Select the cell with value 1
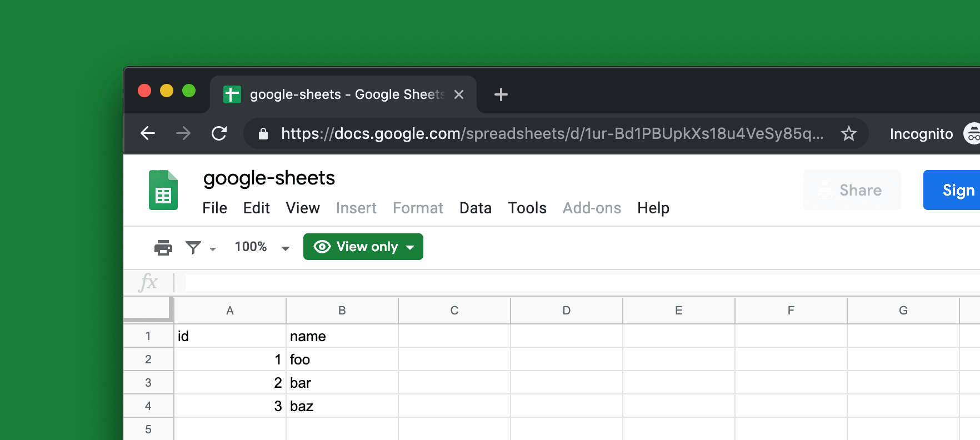 (230, 359)
